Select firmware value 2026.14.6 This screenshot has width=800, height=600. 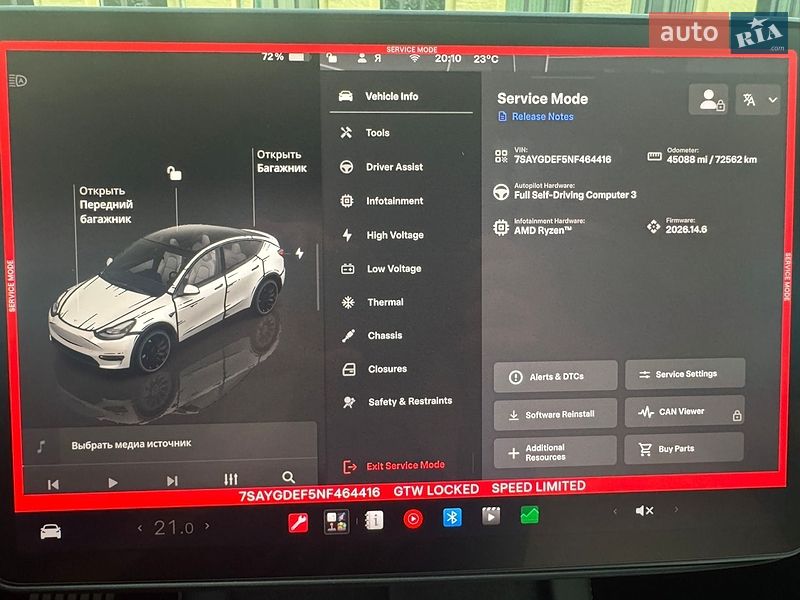coord(686,230)
